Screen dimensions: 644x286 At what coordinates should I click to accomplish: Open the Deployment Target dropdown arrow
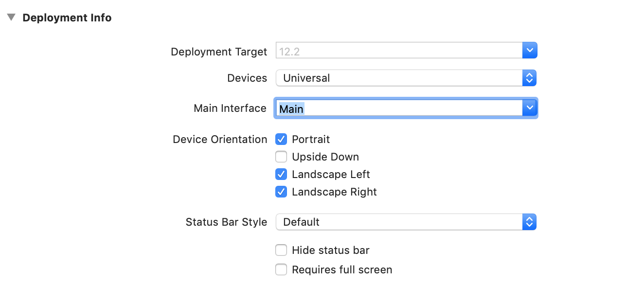(530, 51)
